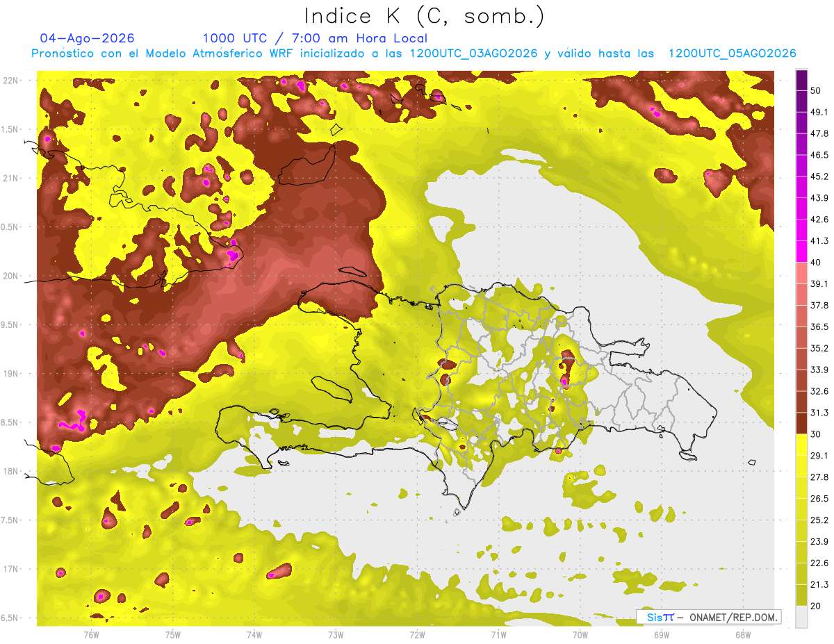Click the "47.8" legend value
This screenshot has height=644, width=834.
click(x=819, y=133)
